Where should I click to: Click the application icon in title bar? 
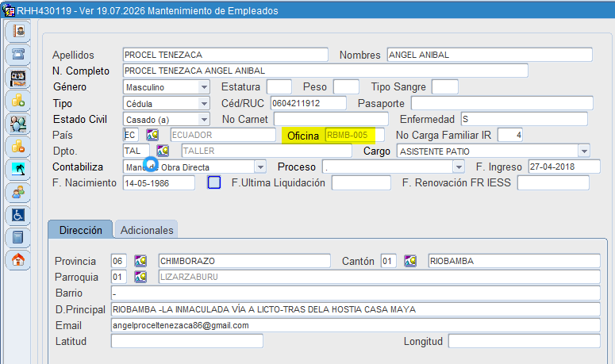pos(9,10)
